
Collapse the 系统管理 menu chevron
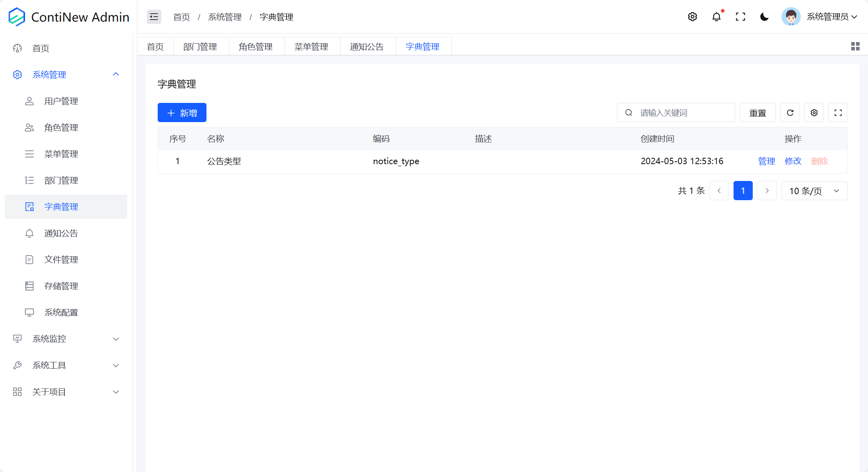(x=116, y=74)
